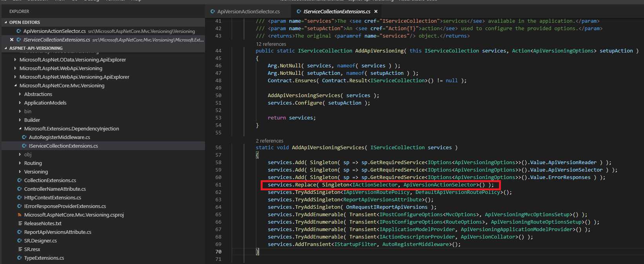
Task: Click C# icon of HttpContextExtensions.cs
Action: point(20,197)
